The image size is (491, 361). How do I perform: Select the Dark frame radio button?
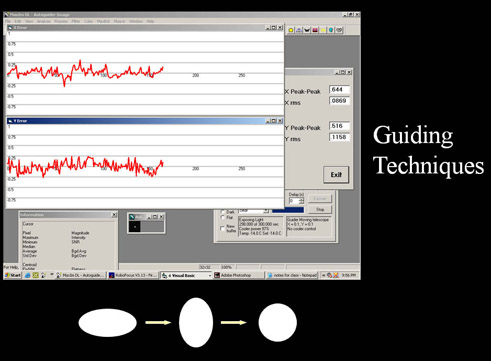(223, 211)
